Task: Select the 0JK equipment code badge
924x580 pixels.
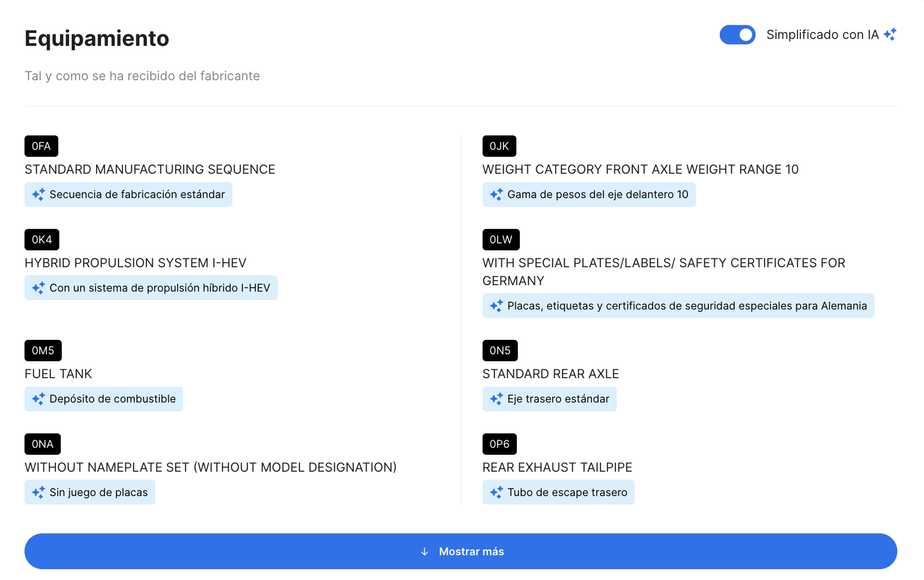Action: pos(499,146)
